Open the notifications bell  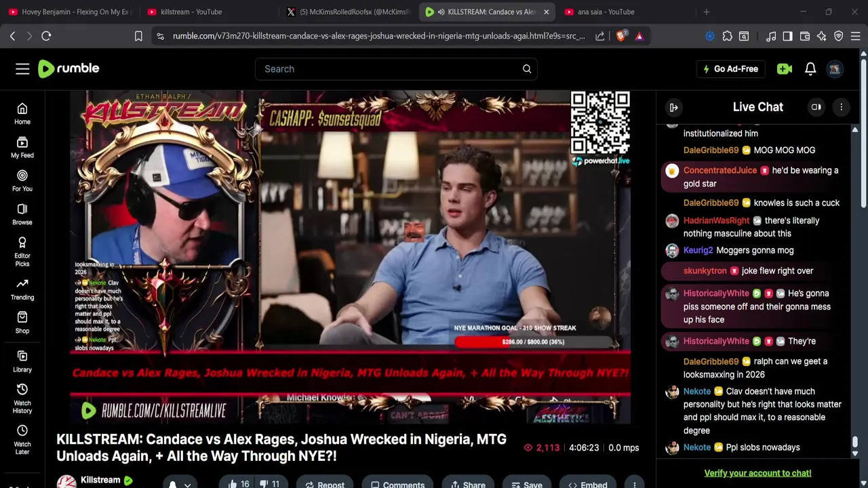[x=810, y=68]
